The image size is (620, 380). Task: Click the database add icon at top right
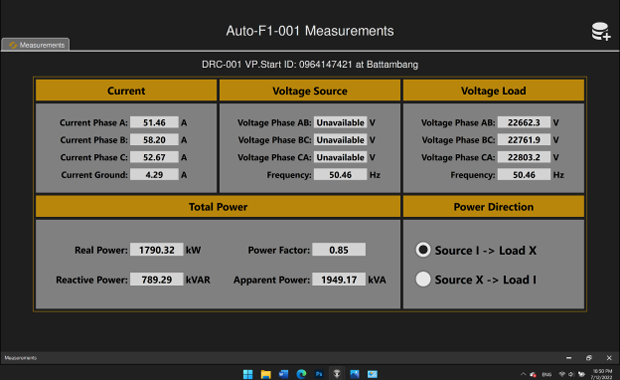click(601, 31)
